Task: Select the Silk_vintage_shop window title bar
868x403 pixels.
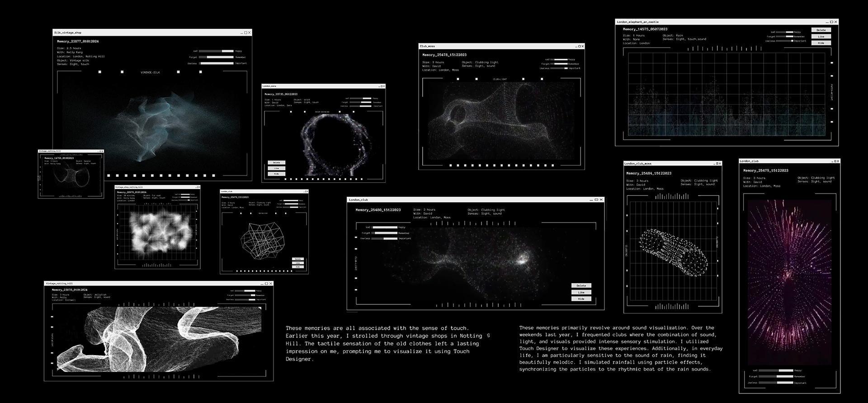Action: [152, 33]
